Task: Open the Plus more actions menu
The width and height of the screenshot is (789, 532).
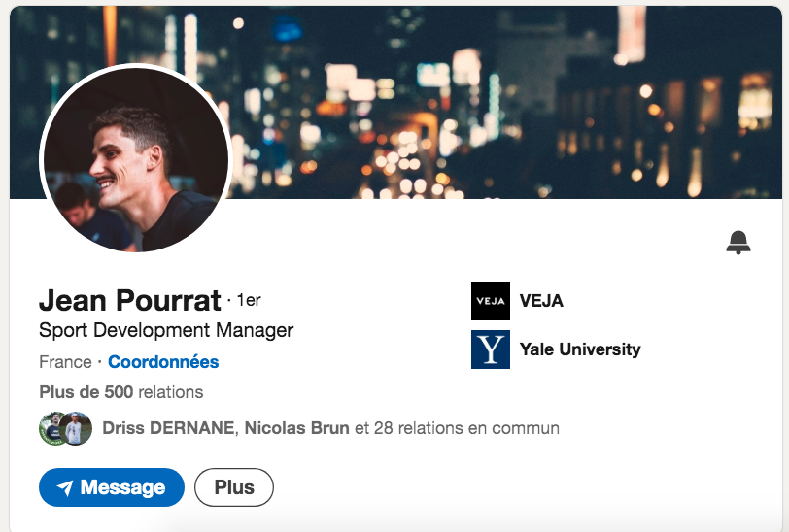Action: click(234, 487)
